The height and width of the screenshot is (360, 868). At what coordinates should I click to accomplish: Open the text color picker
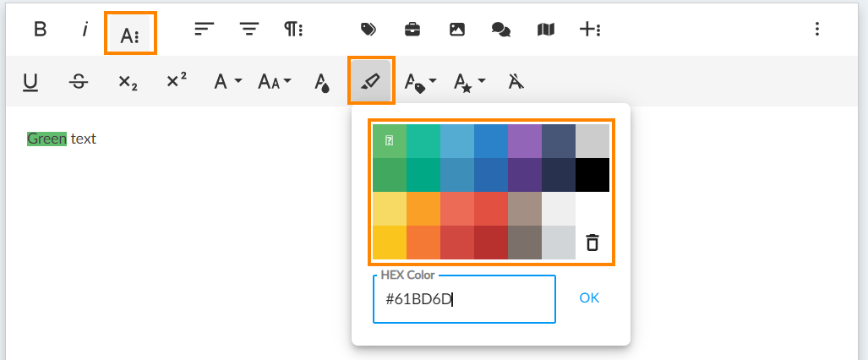[322, 81]
